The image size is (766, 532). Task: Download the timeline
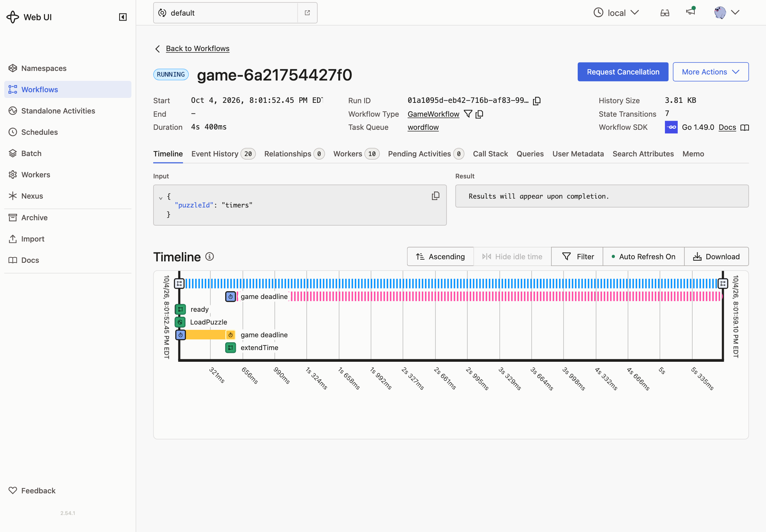tap(716, 256)
